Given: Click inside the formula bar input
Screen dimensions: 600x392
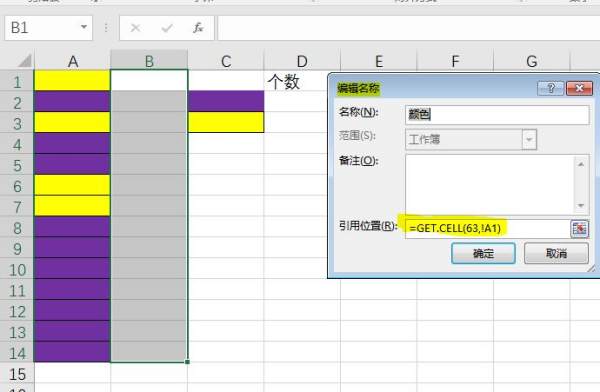Looking at the screenshot, I should click(409, 28).
